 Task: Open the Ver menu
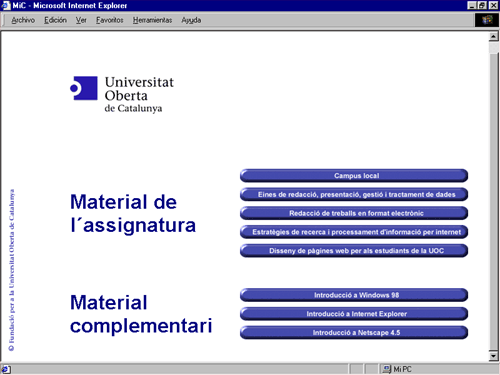click(81, 20)
